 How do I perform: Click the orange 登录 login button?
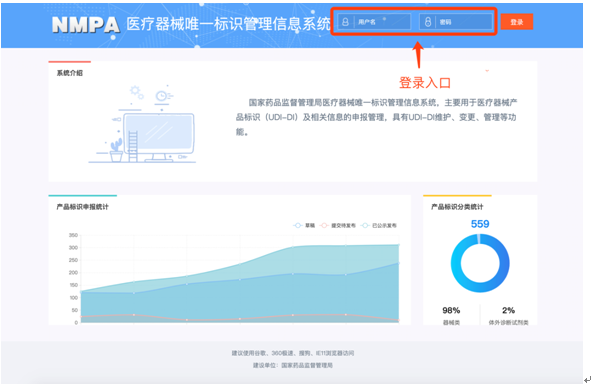tap(517, 22)
